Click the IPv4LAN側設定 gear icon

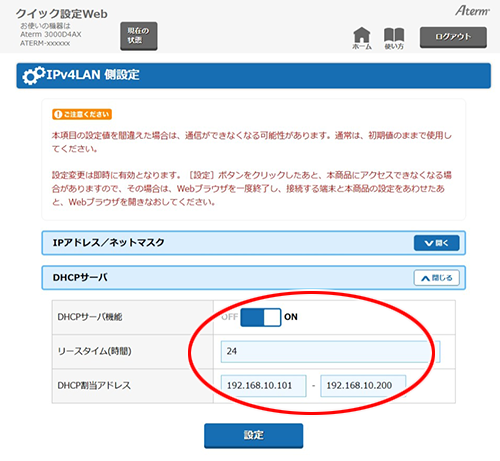(33, 75)
